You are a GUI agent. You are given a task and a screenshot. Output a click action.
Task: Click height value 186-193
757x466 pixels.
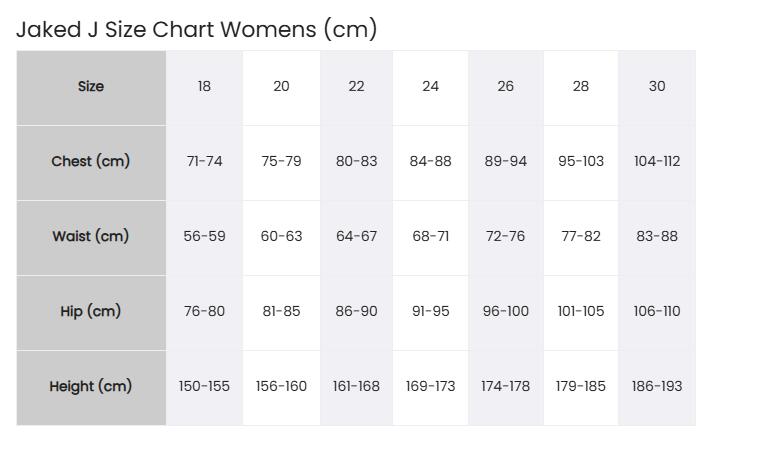pyautogui.click(x=657, y=386)
